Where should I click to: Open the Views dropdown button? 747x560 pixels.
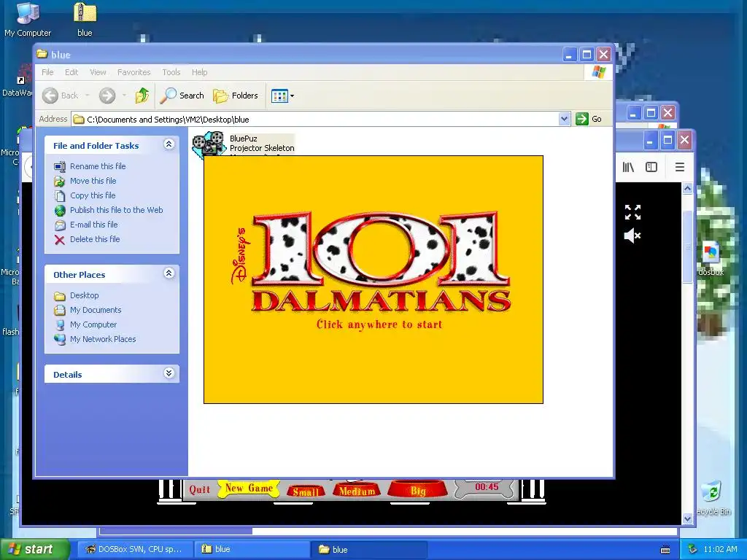click(x=282, y=96)
